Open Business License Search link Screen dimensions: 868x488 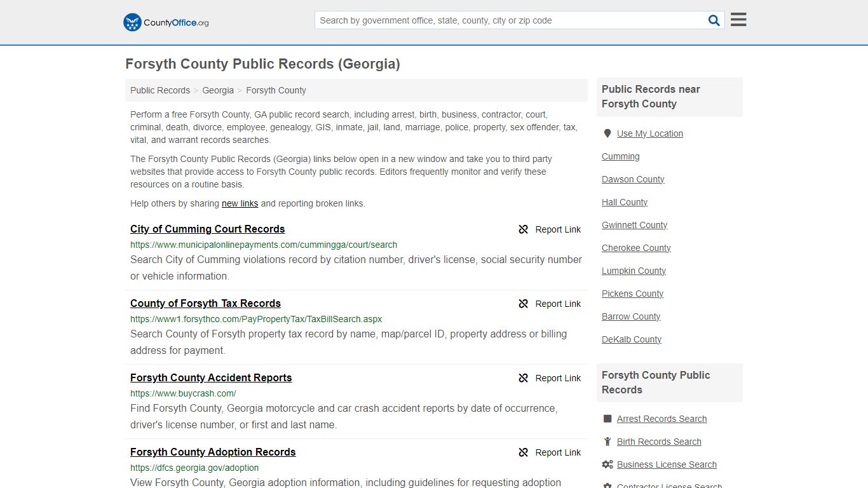[x=667, y=464]
